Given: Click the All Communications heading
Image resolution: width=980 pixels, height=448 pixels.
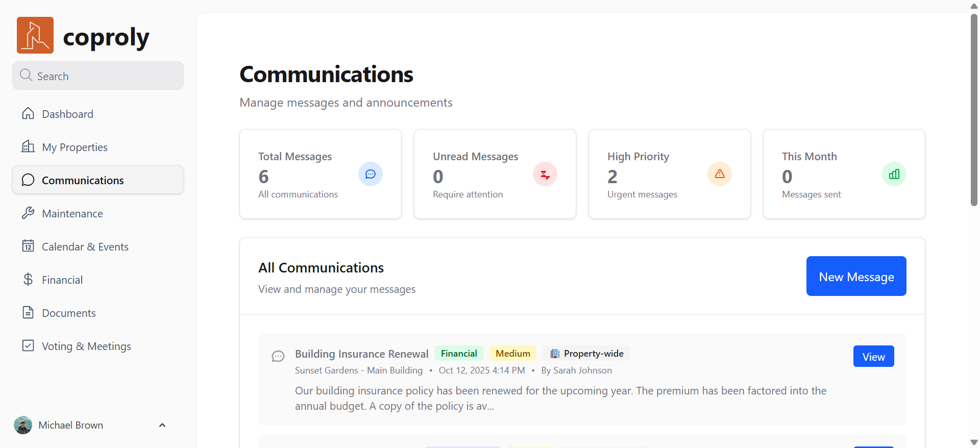Looking at the screenshot, I should [x=321, y=267].
